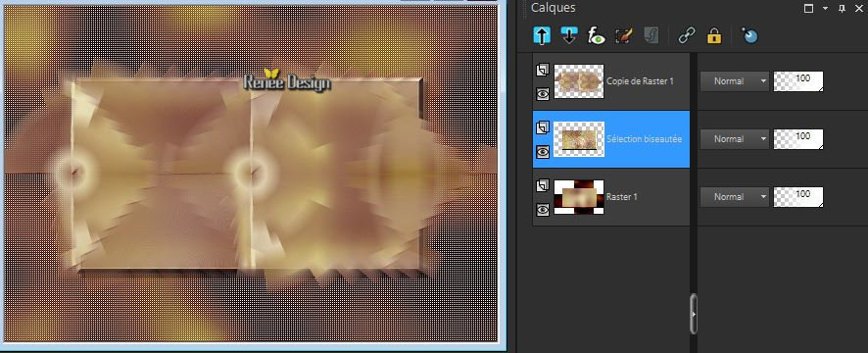Click the link layers chain icon
The height and width of the screenshot is (353, 868).
pyautogui.click(x=687, y=36)
